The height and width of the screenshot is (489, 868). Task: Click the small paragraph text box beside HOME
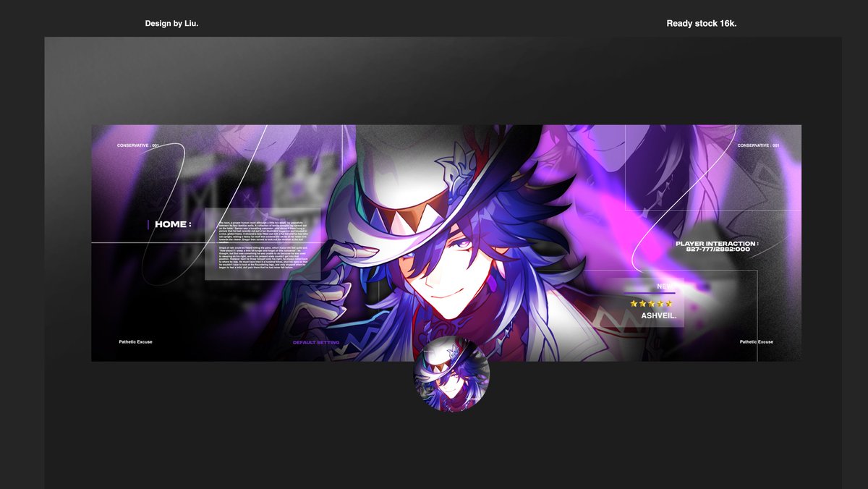(263, 244)
